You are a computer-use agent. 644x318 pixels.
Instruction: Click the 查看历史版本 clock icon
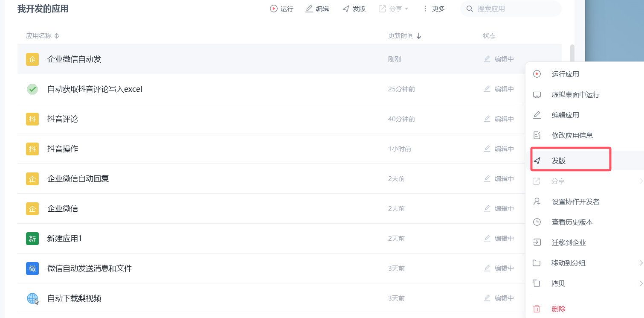[x=537, y=222]
